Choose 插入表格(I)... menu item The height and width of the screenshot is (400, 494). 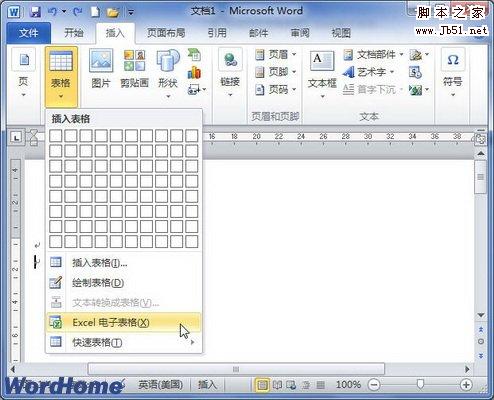click(x=123, y=263)
